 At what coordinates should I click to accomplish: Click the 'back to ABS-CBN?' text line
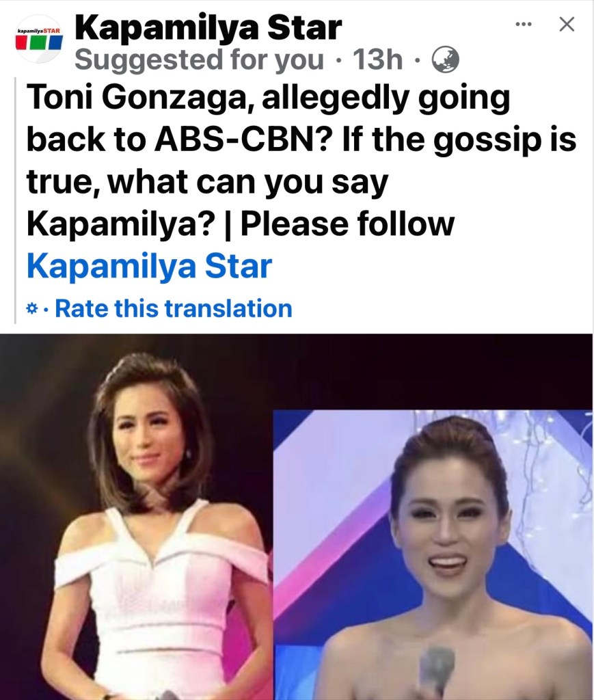coord(301,139)
